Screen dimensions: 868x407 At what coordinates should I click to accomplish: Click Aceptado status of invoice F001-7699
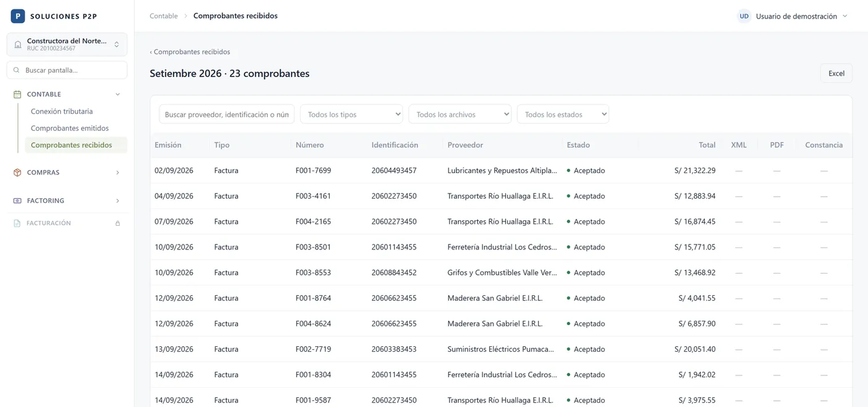coord(586,171)
